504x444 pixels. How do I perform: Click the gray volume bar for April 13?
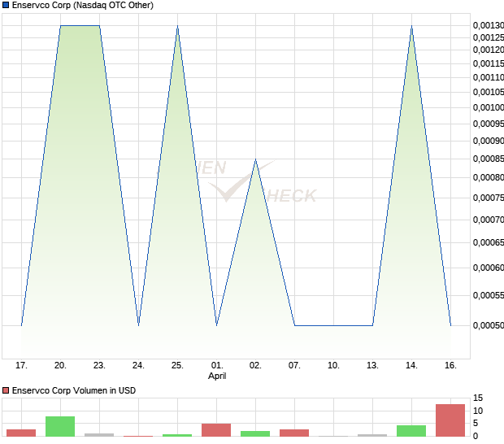coord(372,435)
